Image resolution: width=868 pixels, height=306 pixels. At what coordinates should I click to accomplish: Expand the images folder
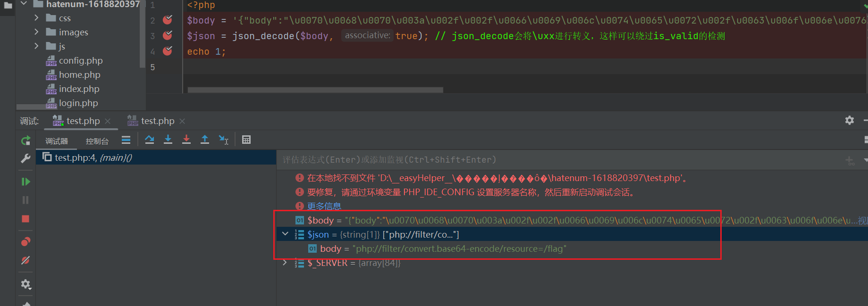coord(36,32)
